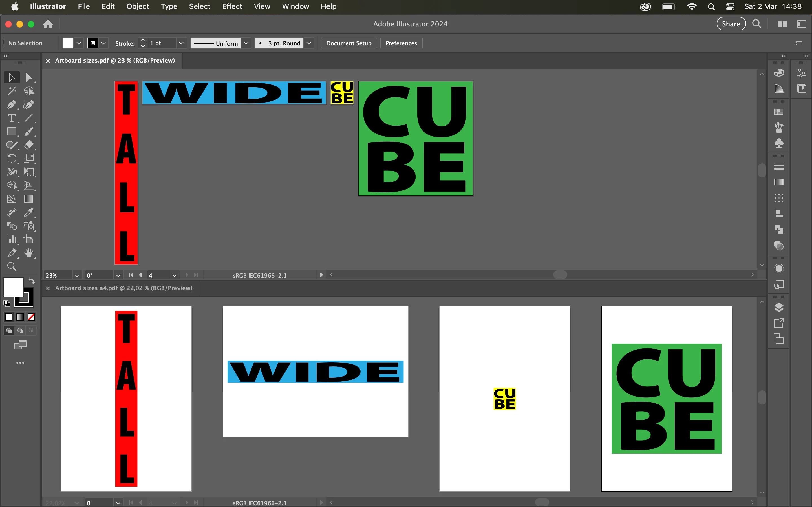Viewport: 812px width, 507px height.
Task: Expand the Uniform width profile dropdown
Action: tap(246, 43)
